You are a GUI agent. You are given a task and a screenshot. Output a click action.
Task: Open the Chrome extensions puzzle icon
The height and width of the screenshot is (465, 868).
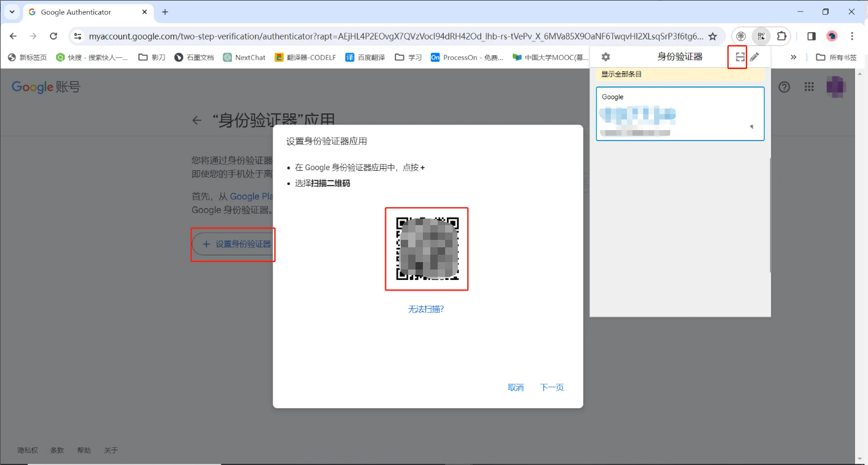[781, 36]
